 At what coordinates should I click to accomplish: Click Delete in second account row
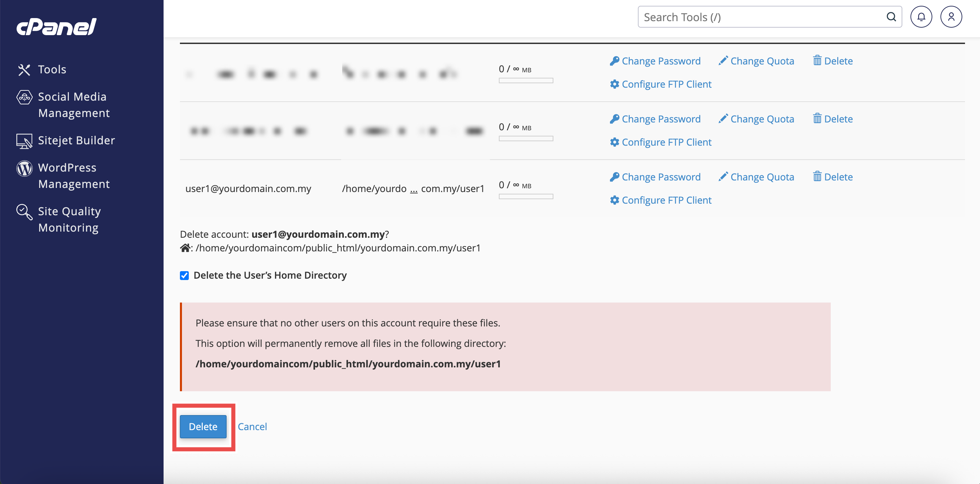pos(838,119)
